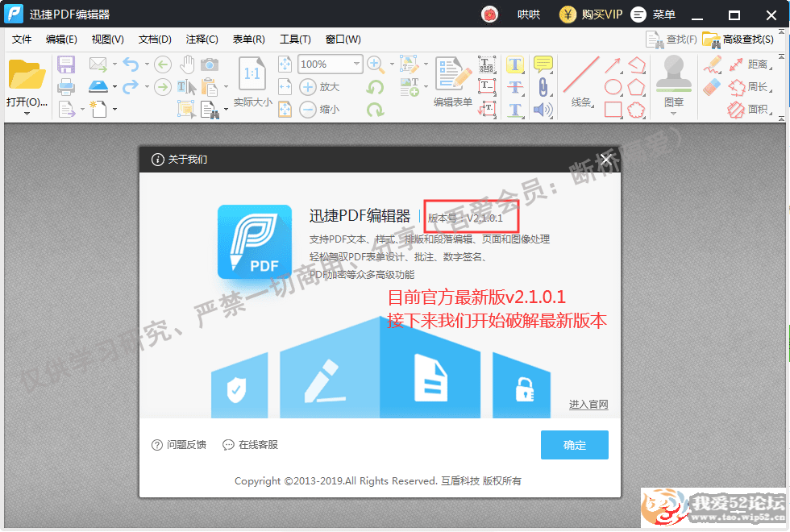This screenshot has width=790, height=532.
Task: Send the file with the envelope icon
Action: [98, 64]
